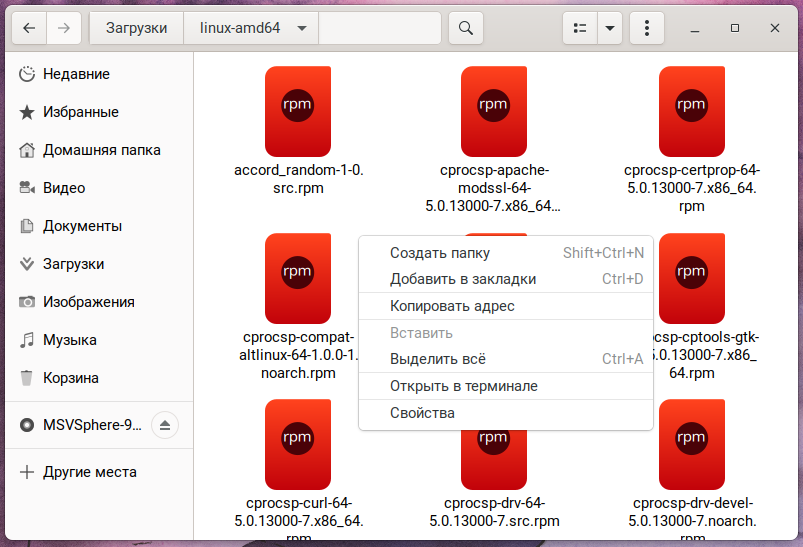Click the Загрузки breadcrumb button
This screenshot has height=547, width=803.
pos(136,28)
